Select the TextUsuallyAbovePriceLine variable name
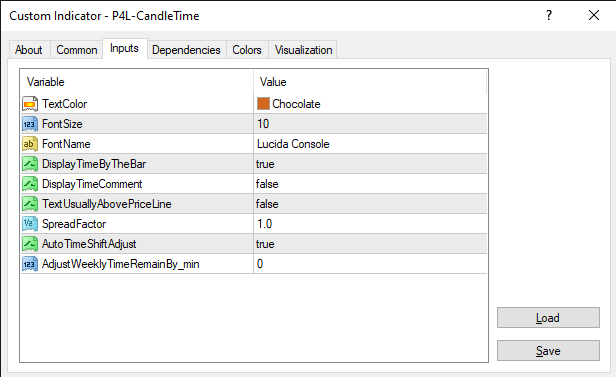Screen dimensions: 616x377 [107, 204]
